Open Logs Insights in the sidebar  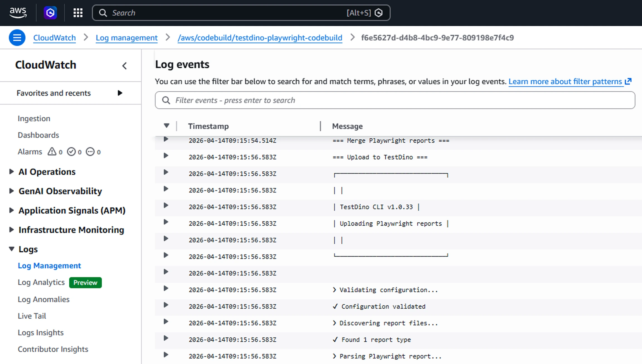click(41, 333)
